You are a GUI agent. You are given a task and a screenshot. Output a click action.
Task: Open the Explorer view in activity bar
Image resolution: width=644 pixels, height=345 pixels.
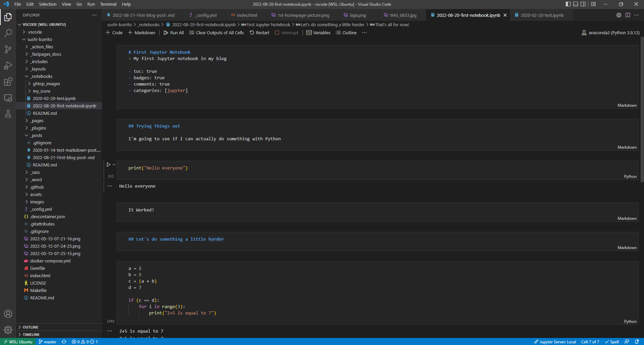8,17
